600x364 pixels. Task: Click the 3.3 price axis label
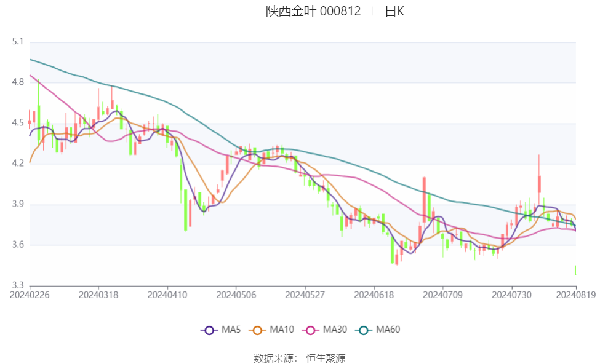(18, 285)
